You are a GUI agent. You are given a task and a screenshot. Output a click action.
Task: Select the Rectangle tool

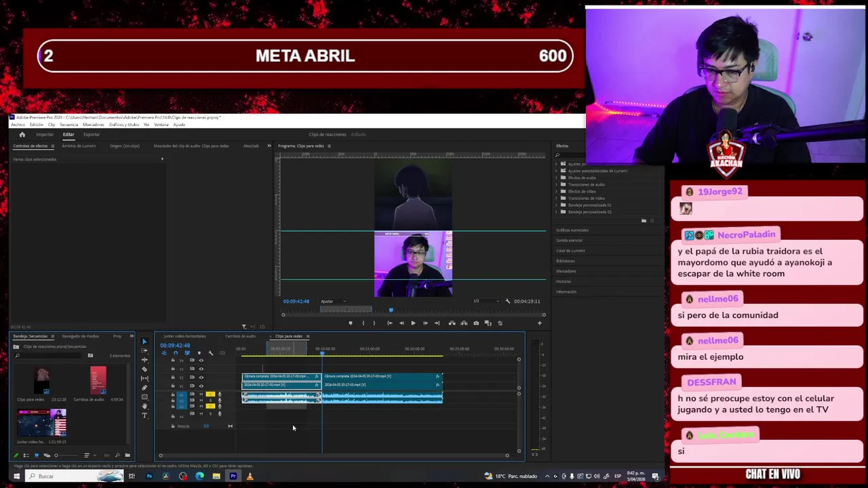point(144,396)
